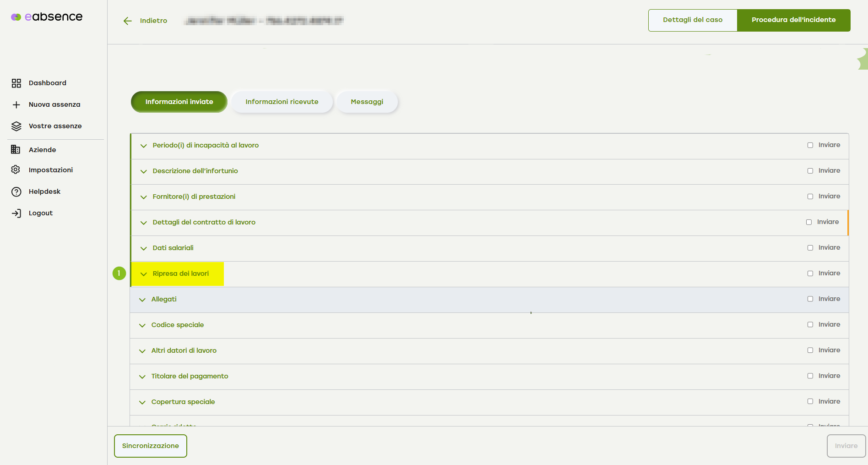This screenshot has height=465, width=868.
Task: Open Dashboard grid icon in sidebar
Action: coord(16,83)
